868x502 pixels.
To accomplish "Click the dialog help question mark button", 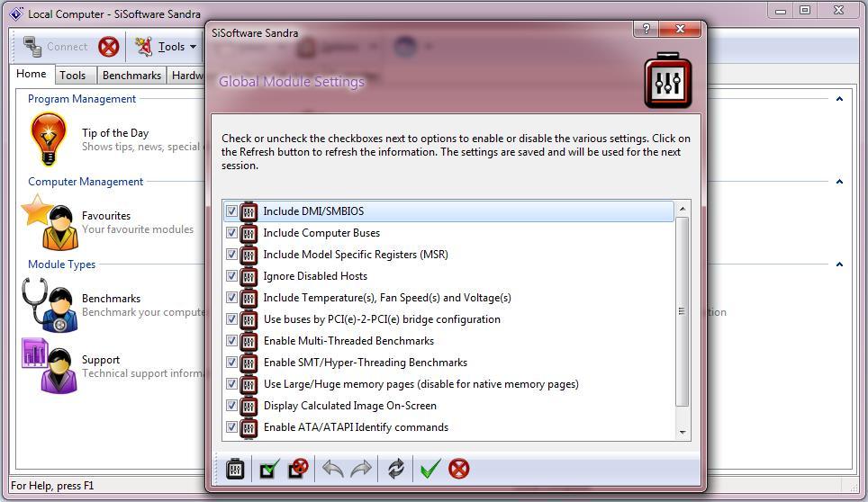I will click(x=646, y=29).
